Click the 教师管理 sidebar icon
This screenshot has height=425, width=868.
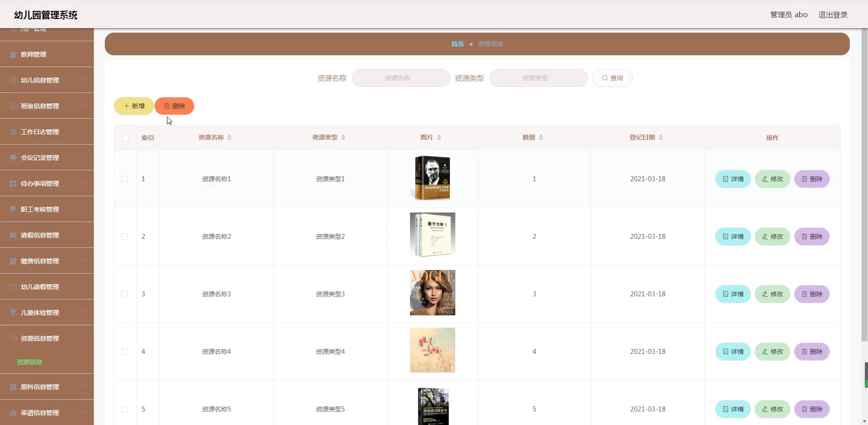13,54
